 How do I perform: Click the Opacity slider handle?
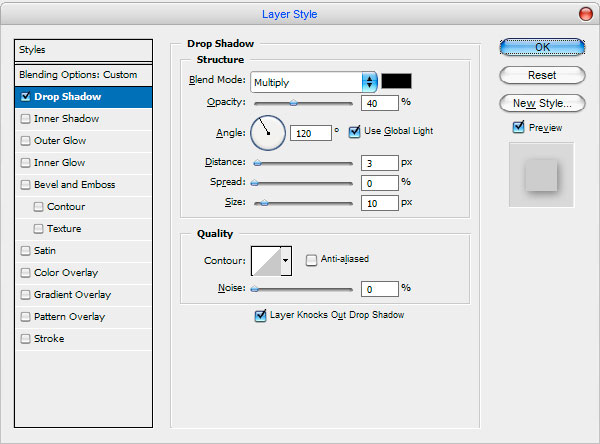[293, 103]
